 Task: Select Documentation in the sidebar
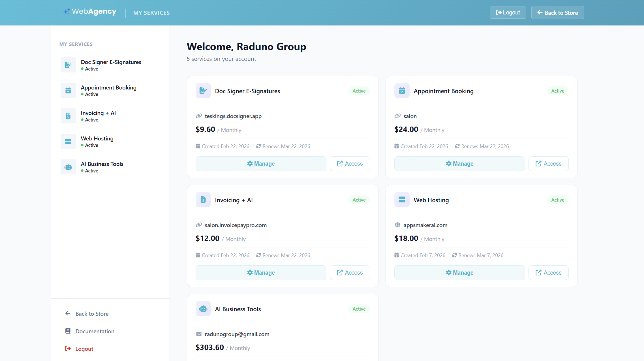tap(95, 331)
